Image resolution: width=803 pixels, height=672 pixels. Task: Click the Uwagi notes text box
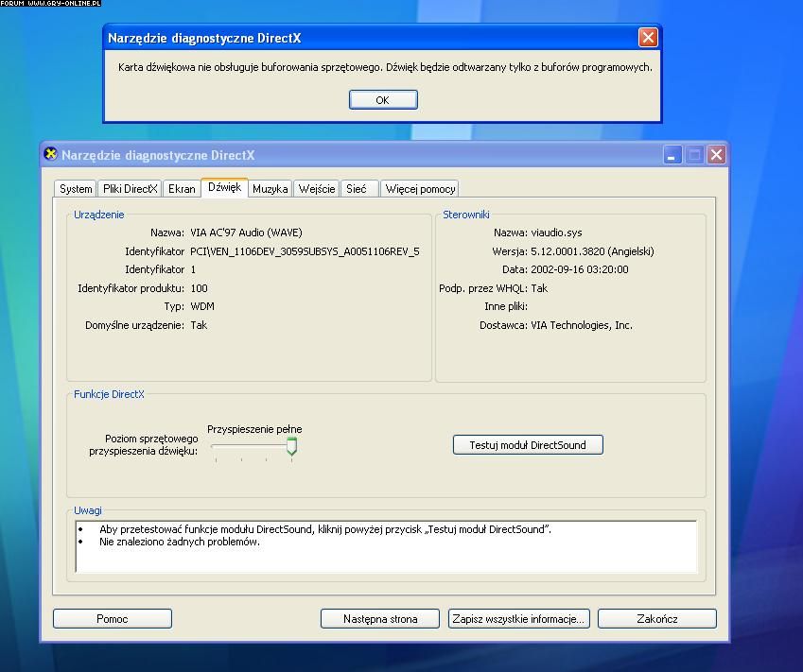click(x=386, y=546)
